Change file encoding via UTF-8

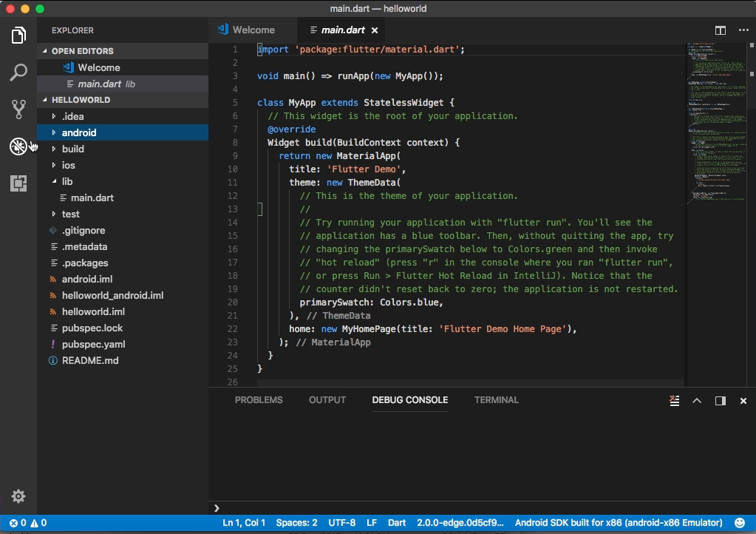click(x=342, y=523)
